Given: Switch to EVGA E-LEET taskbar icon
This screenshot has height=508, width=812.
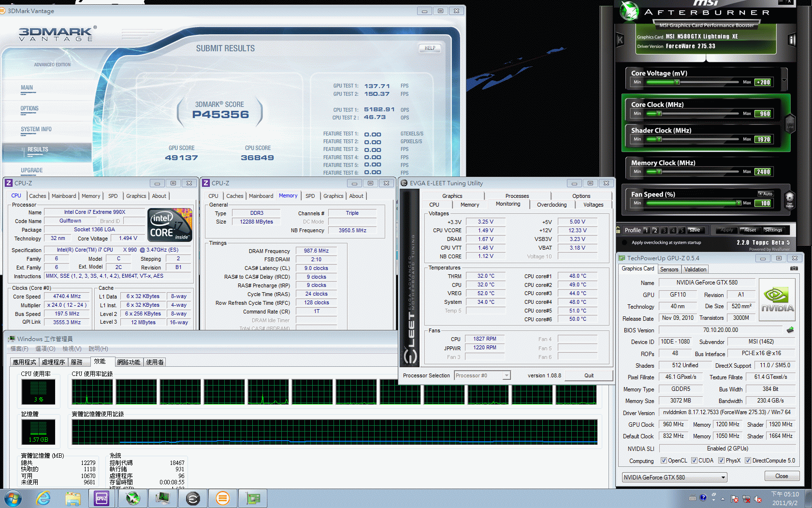Looking at the screenshot, I should pos(193,498).
